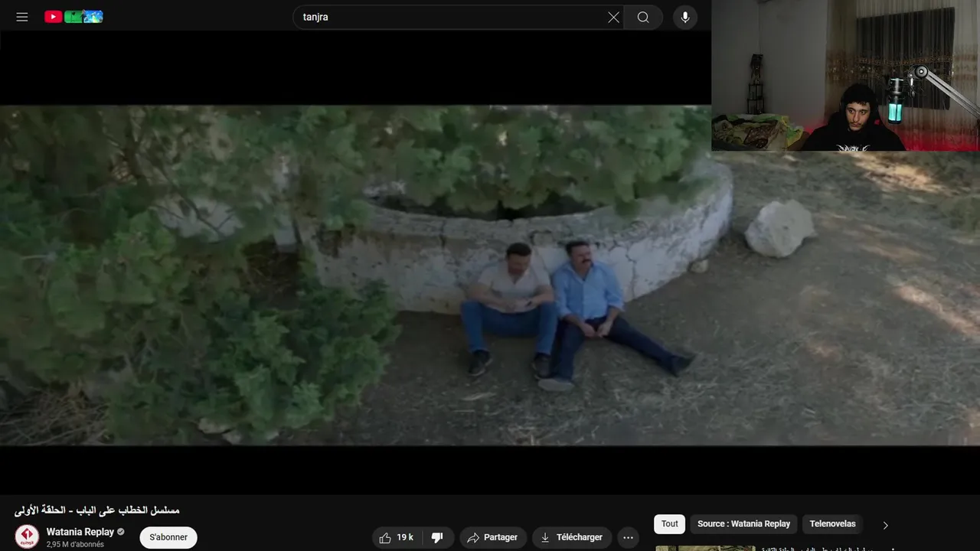Share the video via Partager
The height and width of the screenshot is (551, 980).
point(492,537)
